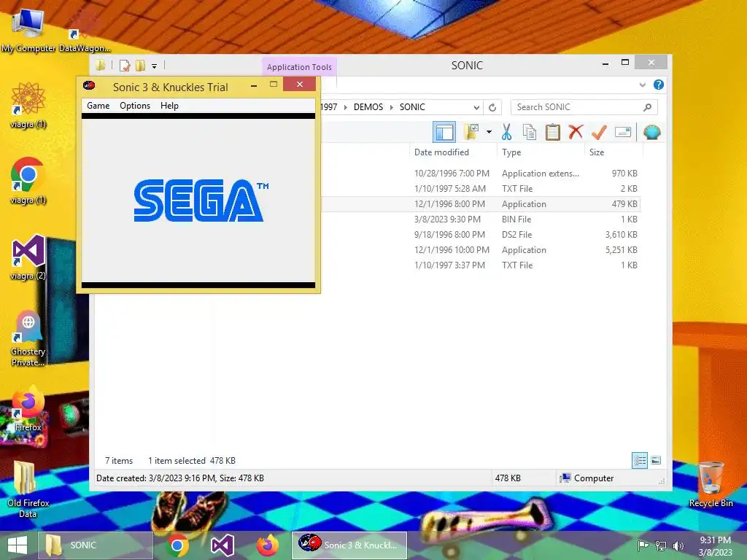Screen dimensions: 747x560
Task: Click the folder options icon with checkmark
Action: 472,132
